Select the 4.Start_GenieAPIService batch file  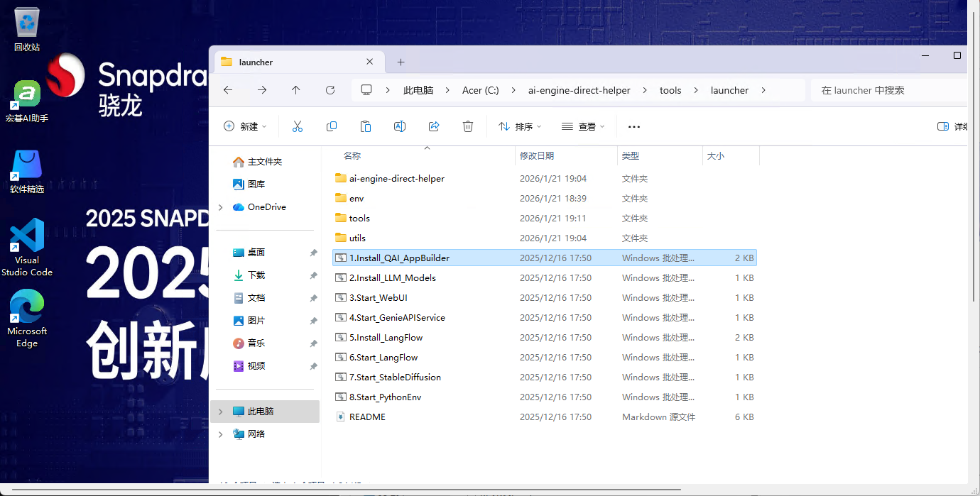point(545,318)
